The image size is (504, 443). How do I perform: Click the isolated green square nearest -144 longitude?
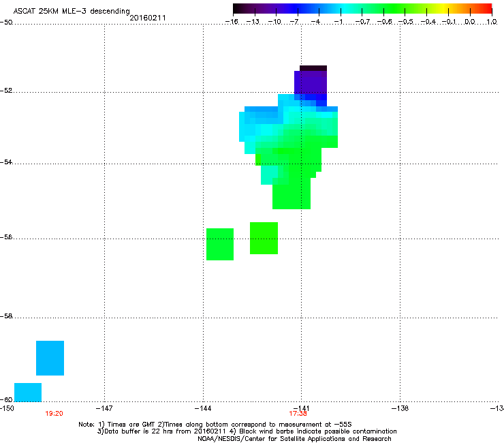220,244
